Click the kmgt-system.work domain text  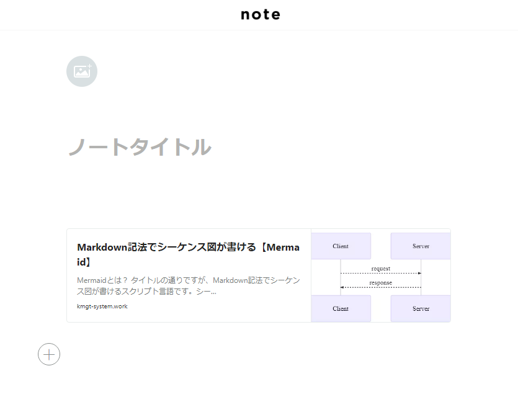pyautogui.click(x=102, y=306)
